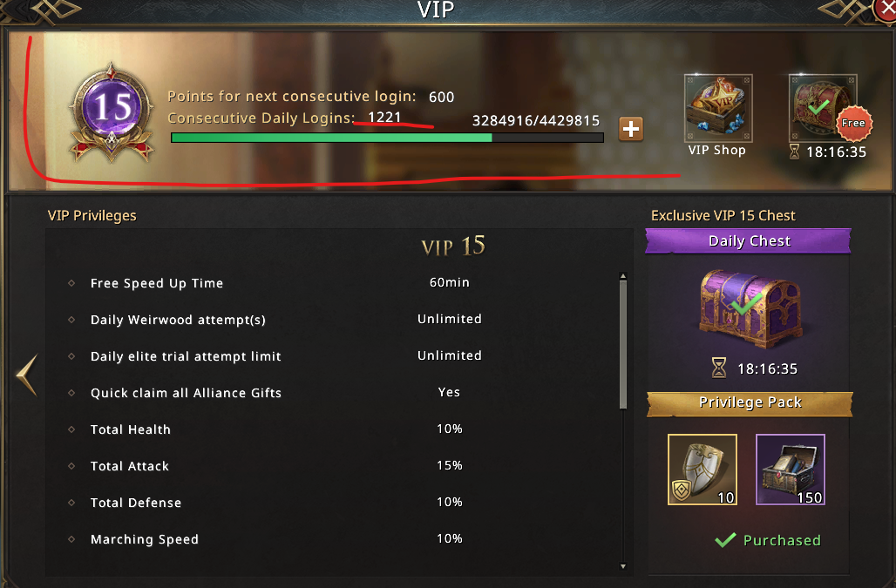896x588 pixels.
Task: Click the VIP 15 medal badge
Action: (x=112, y=112)
